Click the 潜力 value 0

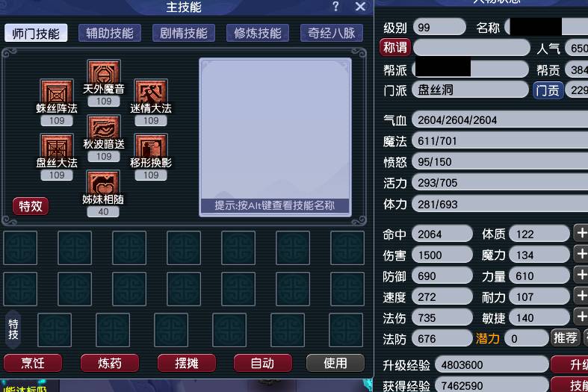coord(527,339)
